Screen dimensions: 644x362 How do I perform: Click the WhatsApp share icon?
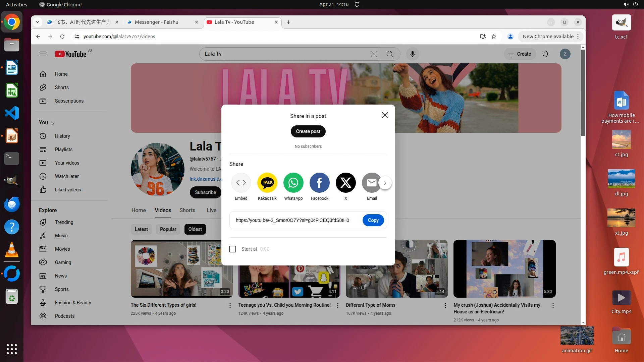tap(293, 183)
